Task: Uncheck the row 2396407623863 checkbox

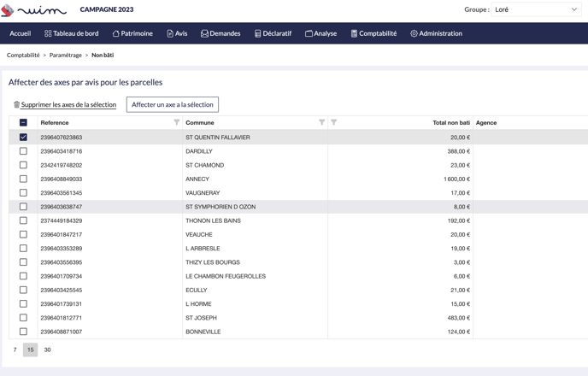Action: click(23, 138)
